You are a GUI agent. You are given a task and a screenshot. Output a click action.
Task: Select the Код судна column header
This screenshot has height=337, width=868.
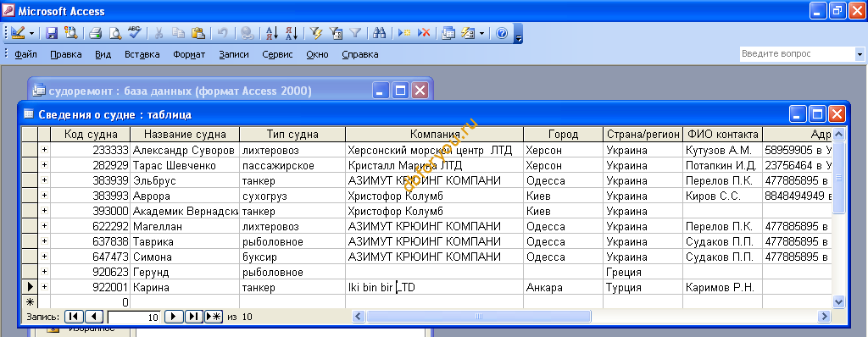point(91,134)
